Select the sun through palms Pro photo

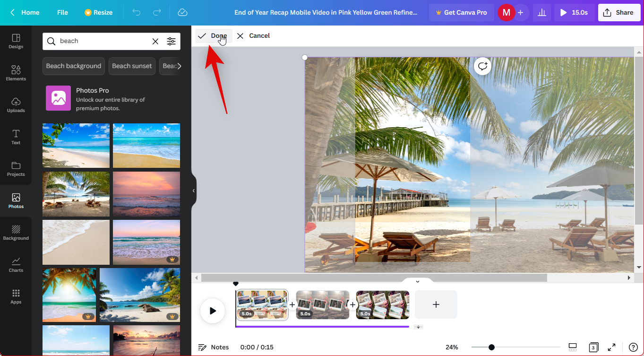(69, 295)
